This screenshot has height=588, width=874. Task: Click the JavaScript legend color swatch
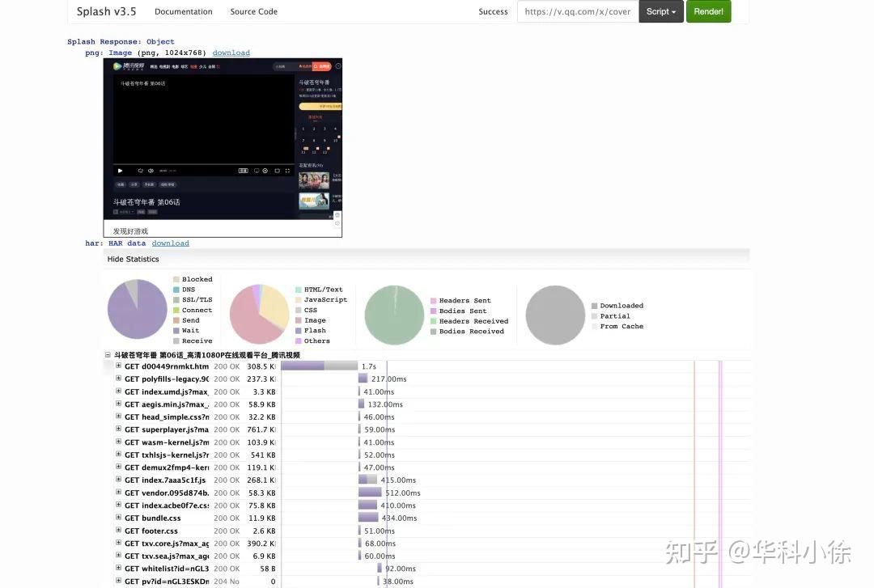click(298, 300)
